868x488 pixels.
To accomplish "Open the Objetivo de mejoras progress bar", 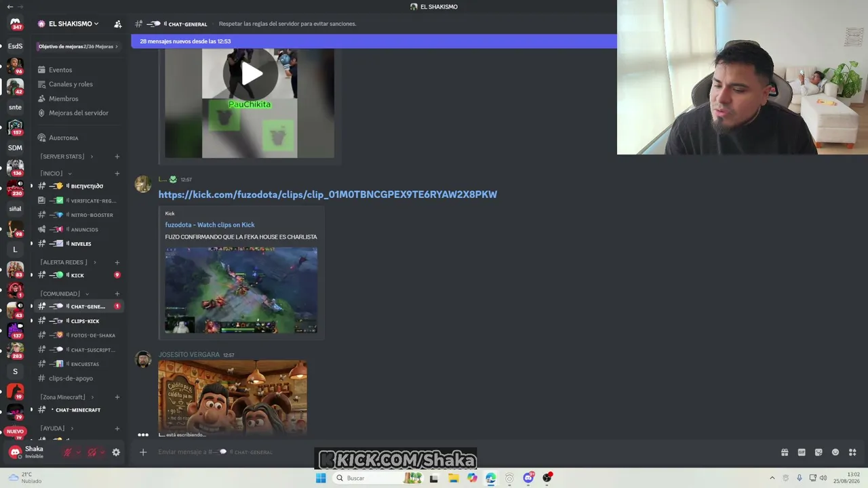I will pyautogui.click(x=77, y=46).
